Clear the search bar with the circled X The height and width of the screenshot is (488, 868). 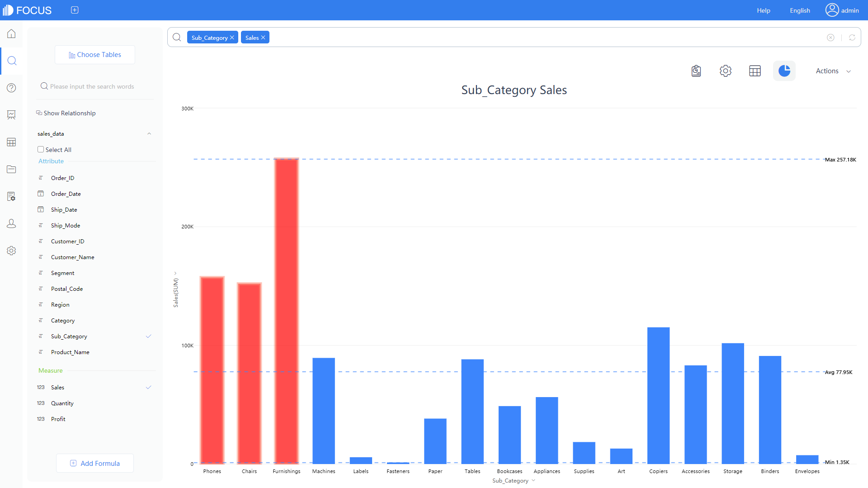click(x=830, y=38)
